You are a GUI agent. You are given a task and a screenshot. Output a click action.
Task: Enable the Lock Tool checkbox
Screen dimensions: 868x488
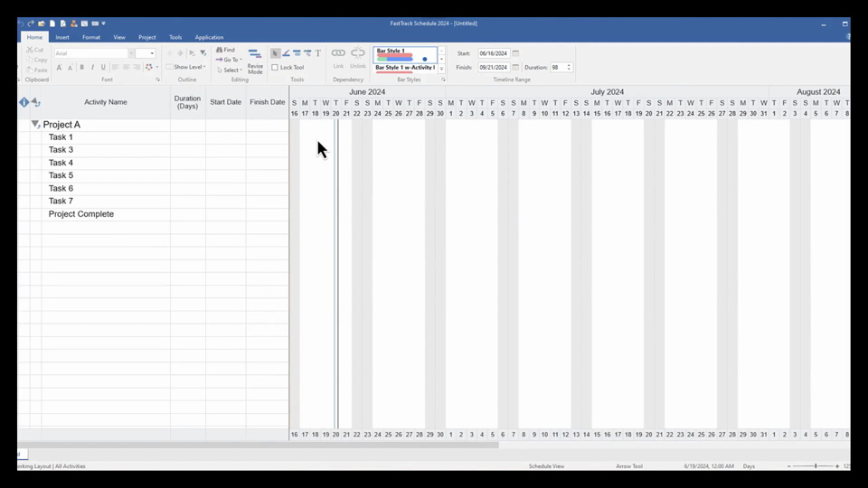pos(275,68)
